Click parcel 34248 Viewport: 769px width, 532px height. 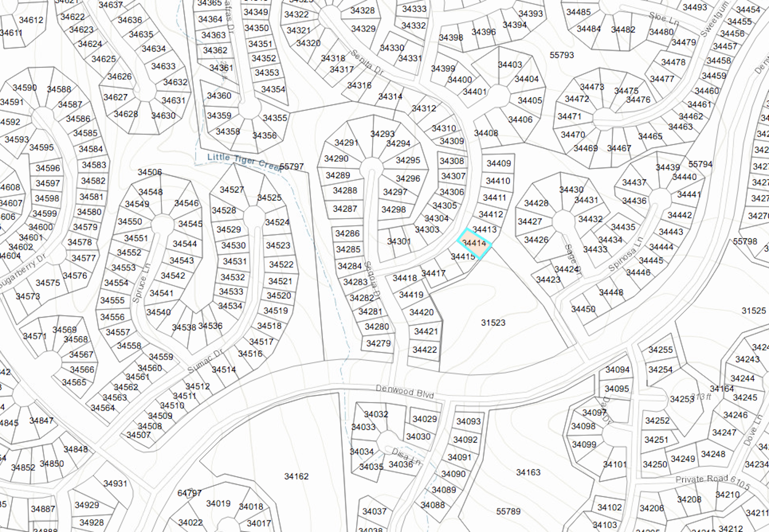(713, 454)
